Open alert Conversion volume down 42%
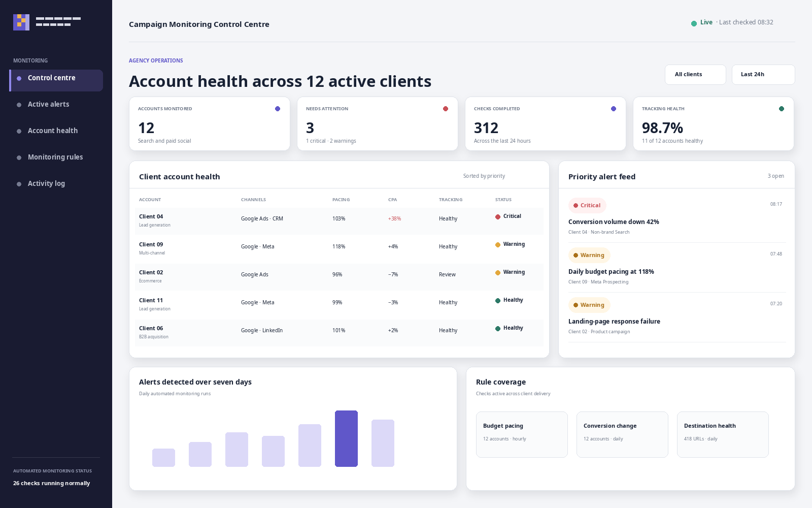This screenshot has height=508, width=812. 614,222
